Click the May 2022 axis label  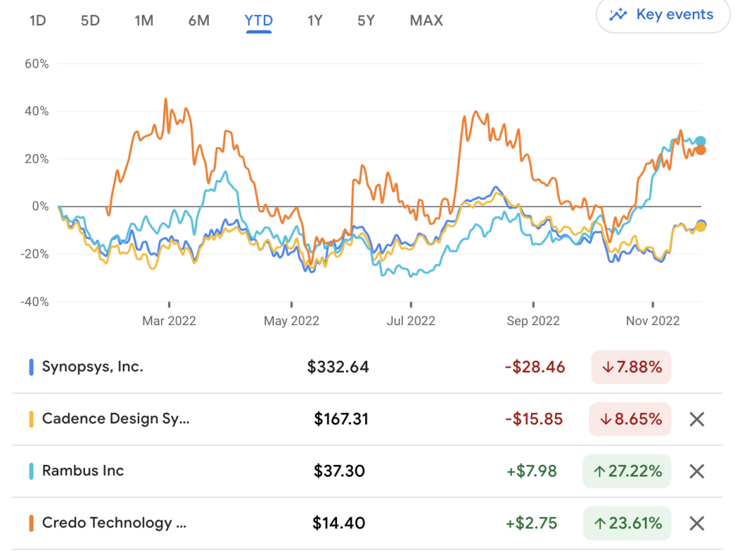pyautogui.click(x=291, y=321)
